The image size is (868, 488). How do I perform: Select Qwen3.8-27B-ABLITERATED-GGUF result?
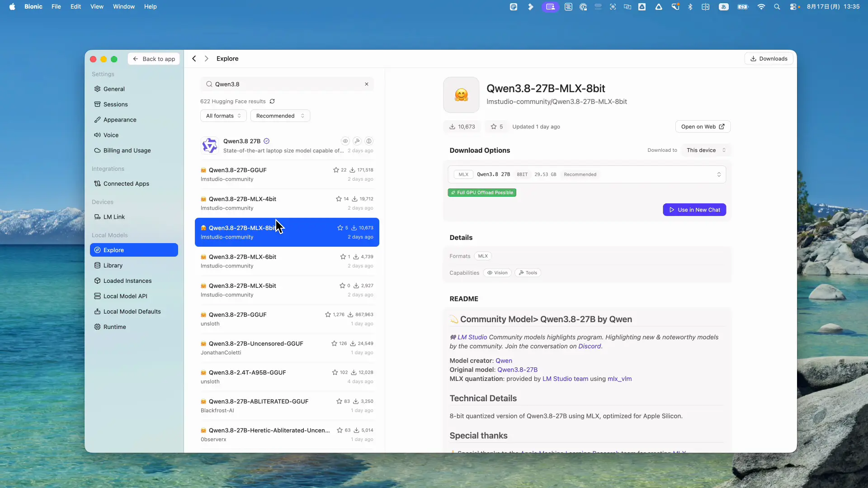(287, 406)
